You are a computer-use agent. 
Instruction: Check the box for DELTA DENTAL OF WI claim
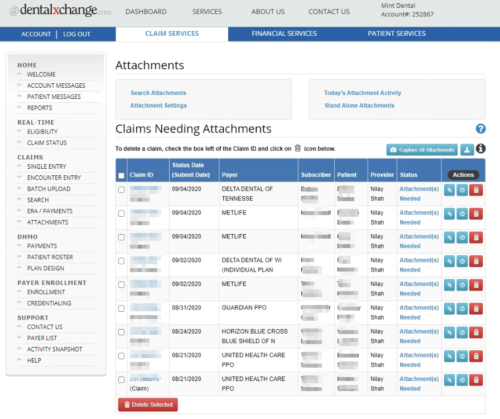point(121,261)
